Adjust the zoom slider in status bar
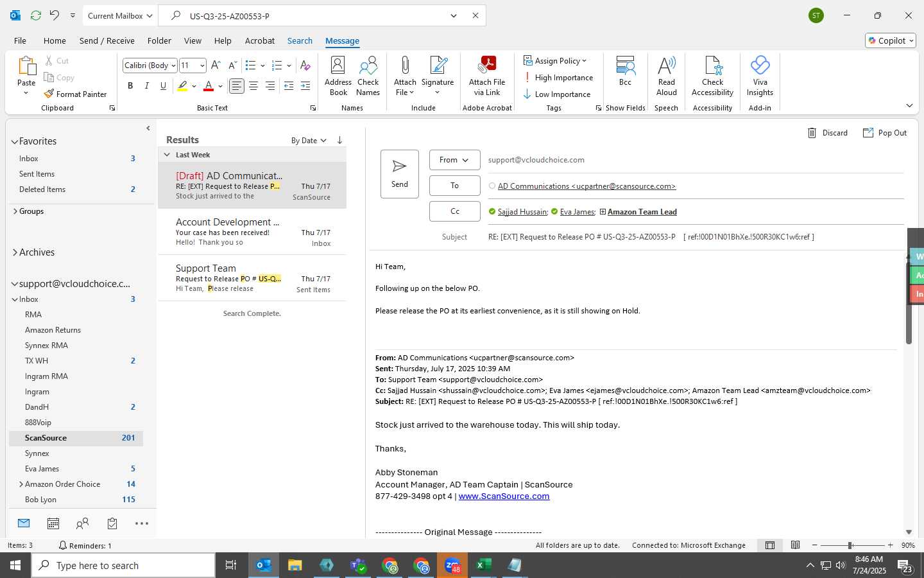This screenshot has height=578, width=924. tap(850, 545)
